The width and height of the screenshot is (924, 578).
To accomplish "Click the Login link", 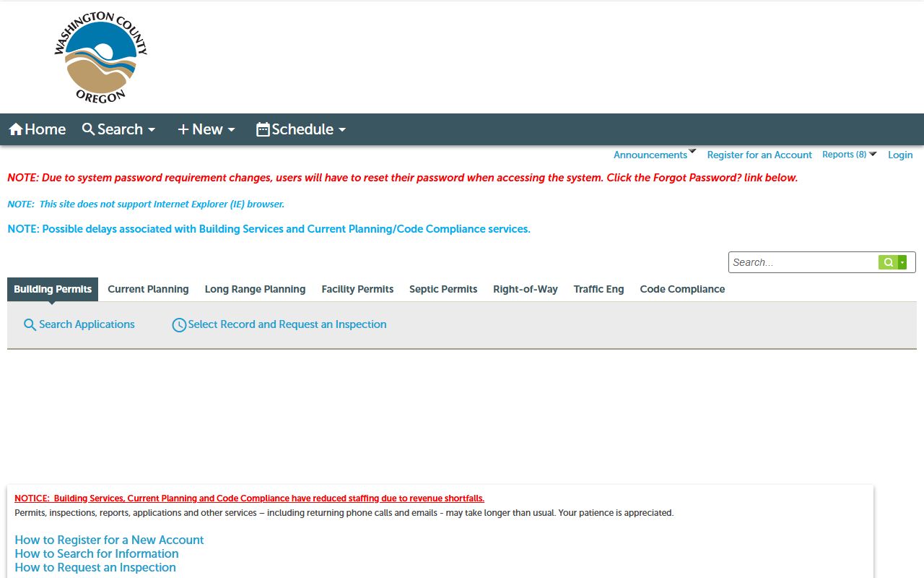I will click(900, 155).
